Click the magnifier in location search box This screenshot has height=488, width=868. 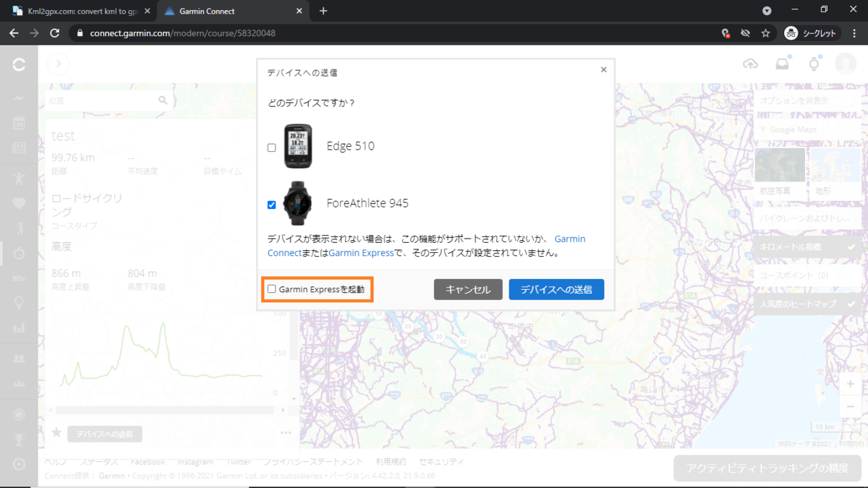pyautogui.click(x=163, y=101)
